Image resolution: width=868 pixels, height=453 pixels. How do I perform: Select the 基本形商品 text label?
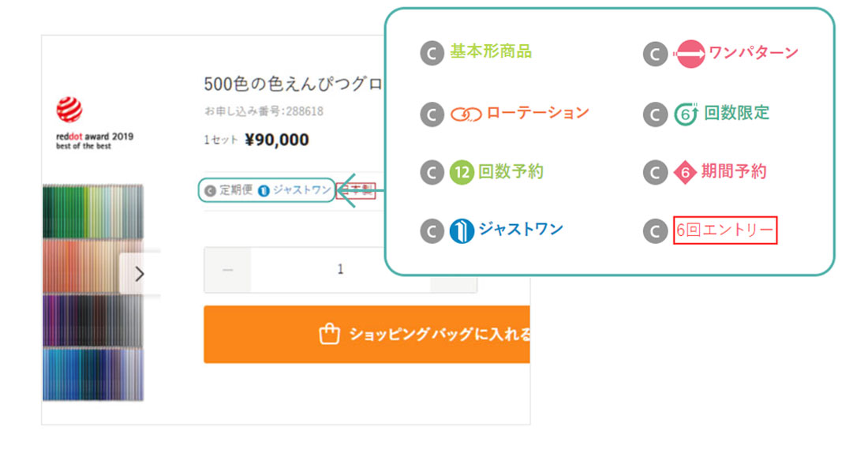coord(491,52)
